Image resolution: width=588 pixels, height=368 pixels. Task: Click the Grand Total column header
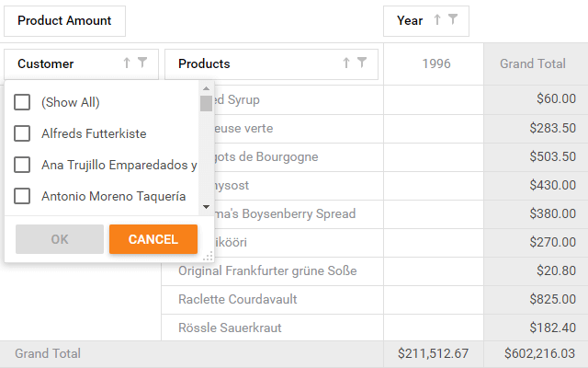click(533, 63)
